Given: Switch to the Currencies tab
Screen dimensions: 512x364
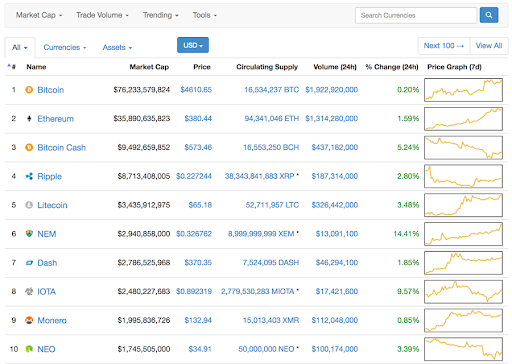Looking at the screenshot, I should tap(65, 47).
